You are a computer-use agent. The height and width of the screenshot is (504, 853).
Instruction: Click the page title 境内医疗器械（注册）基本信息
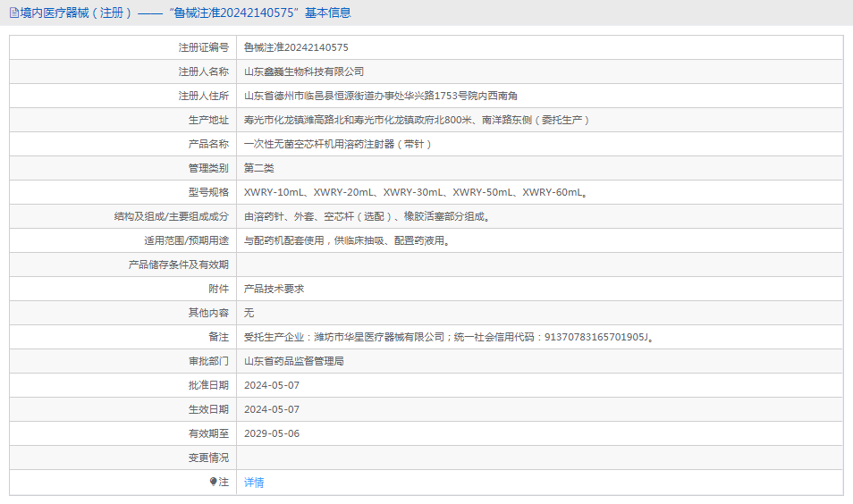(185, 13)
